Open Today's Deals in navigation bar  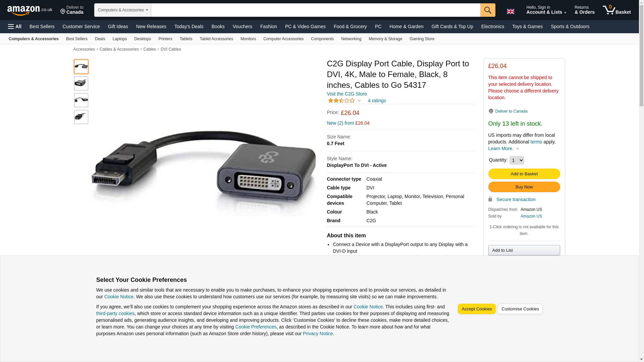point(189,26)
